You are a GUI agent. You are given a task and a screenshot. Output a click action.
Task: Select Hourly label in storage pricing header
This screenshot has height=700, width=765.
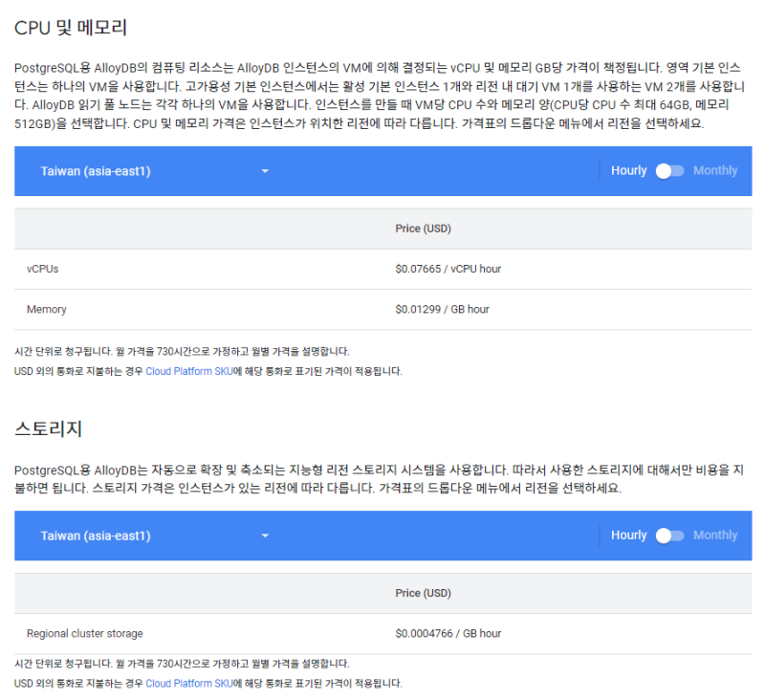[x=629, y=536]
